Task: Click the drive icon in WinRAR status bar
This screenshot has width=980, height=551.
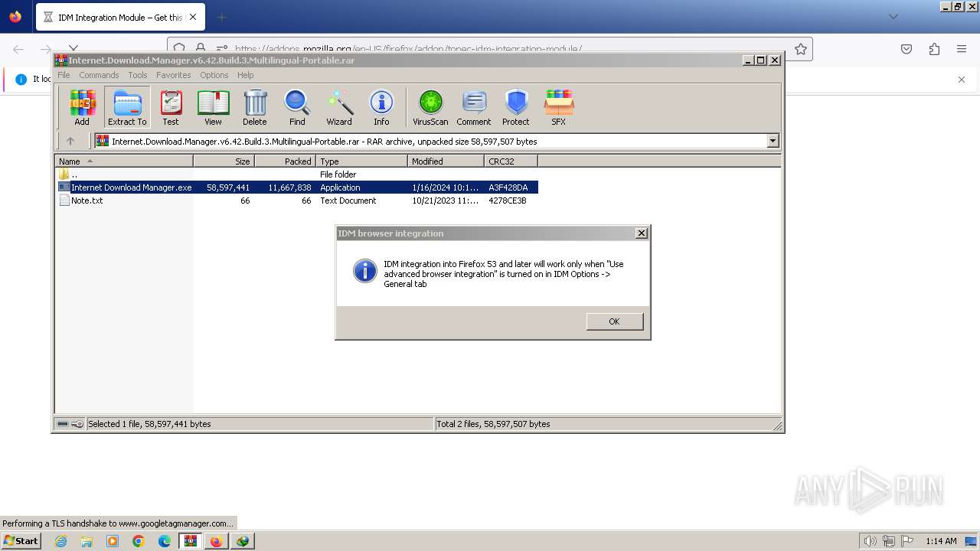Action: pyautogui.click(x=63, y=424)
